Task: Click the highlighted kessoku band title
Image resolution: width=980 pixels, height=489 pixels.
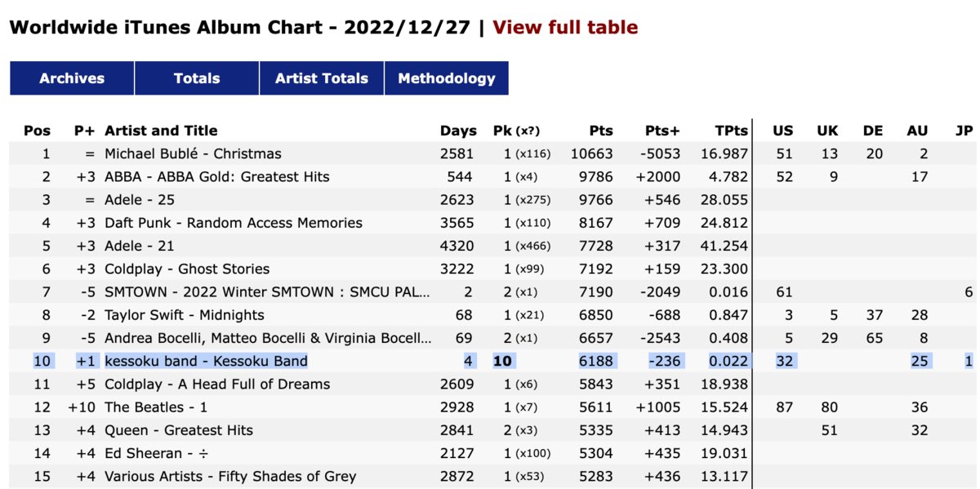Action: [206, 361]
